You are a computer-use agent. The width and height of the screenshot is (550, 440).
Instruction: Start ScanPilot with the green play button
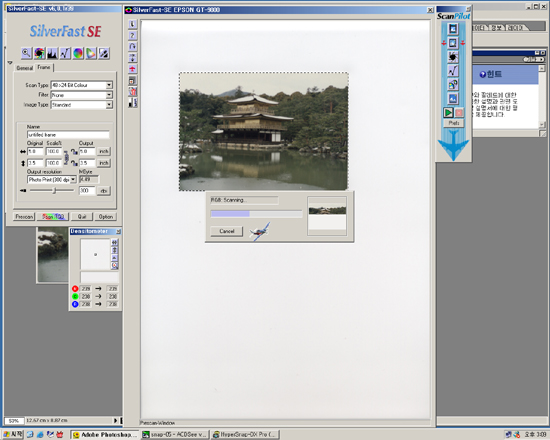point(448,113)
